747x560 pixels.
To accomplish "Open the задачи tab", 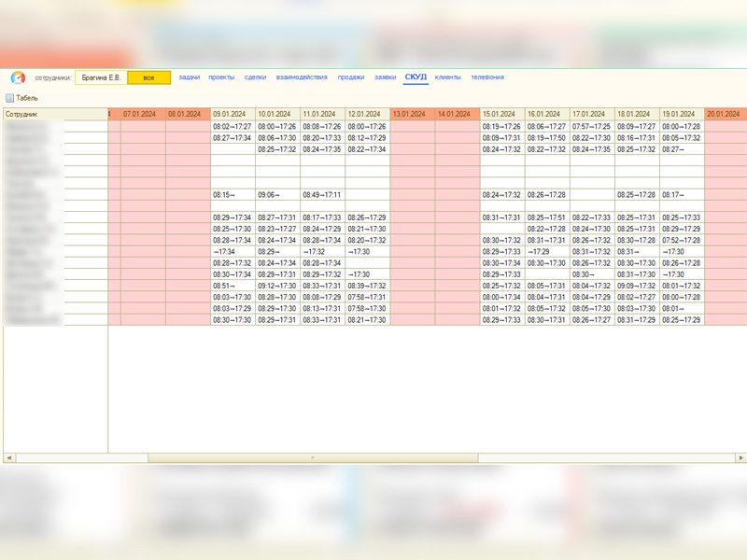I will [189, 77].
